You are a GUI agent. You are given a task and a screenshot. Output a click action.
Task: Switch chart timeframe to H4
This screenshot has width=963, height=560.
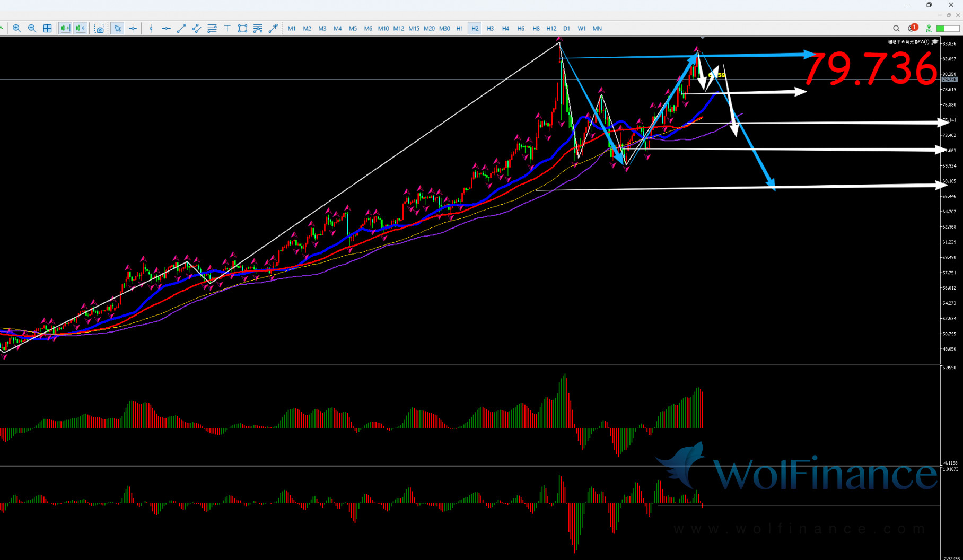(505, 29)
